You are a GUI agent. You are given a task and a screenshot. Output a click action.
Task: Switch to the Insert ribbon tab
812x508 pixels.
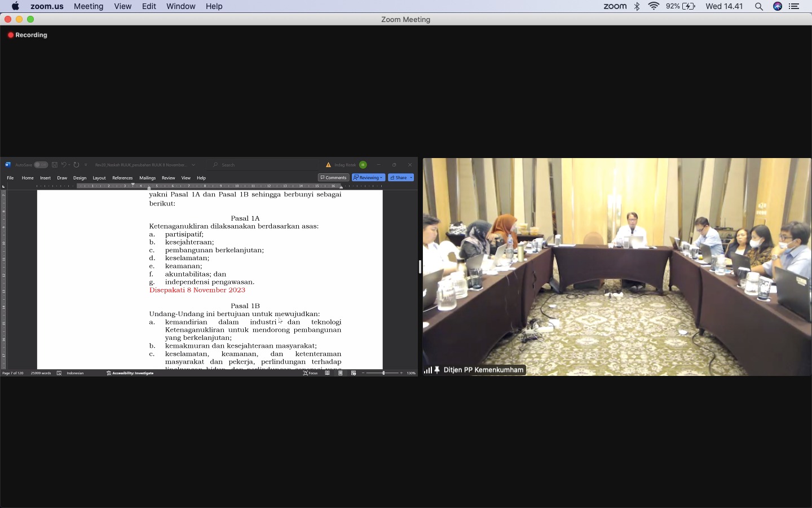(45, 178)
